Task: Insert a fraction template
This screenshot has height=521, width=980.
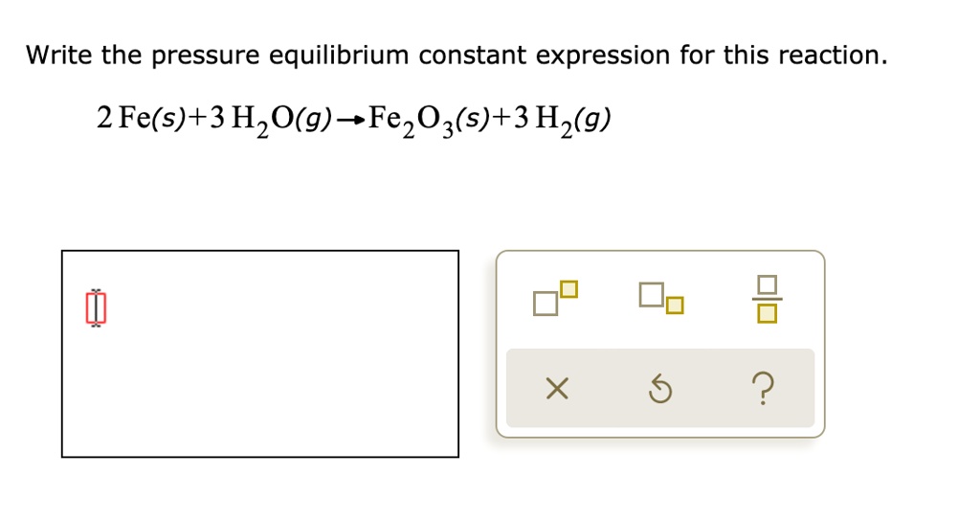Action: coord(767,298)
